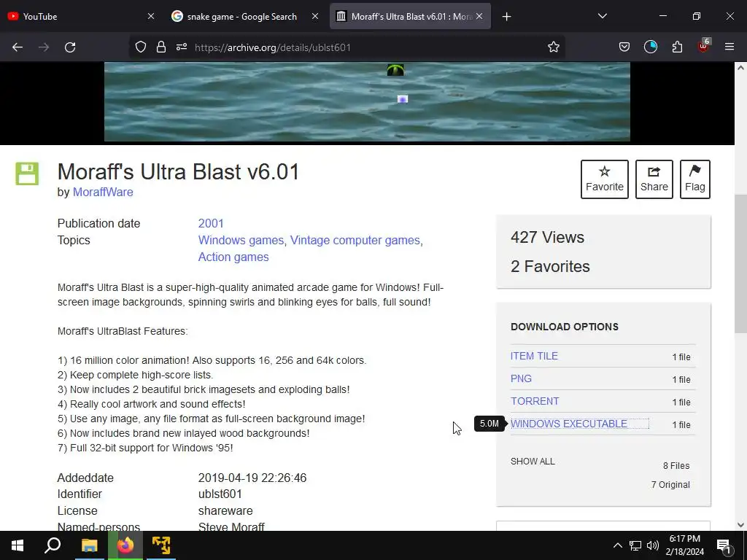This screenshot has width=747, height=560.
Task: Show hidden system tray icons
Action: tap(617, 545)
